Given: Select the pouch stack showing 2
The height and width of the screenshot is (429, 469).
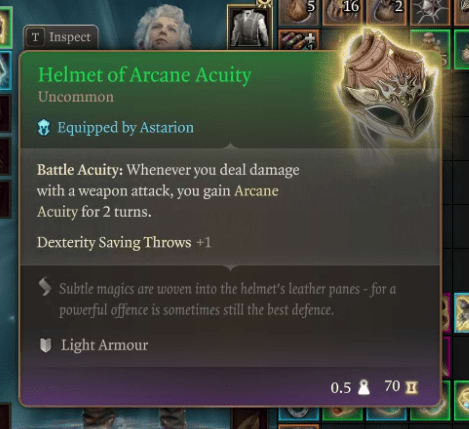Looking at the screenshot, I should pos(387,12).
